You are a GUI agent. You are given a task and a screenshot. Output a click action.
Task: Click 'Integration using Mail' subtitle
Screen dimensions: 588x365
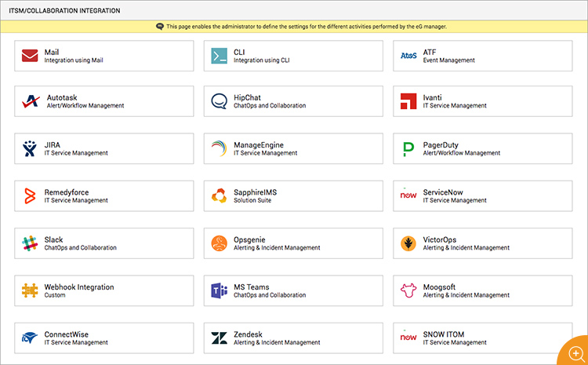74,60
